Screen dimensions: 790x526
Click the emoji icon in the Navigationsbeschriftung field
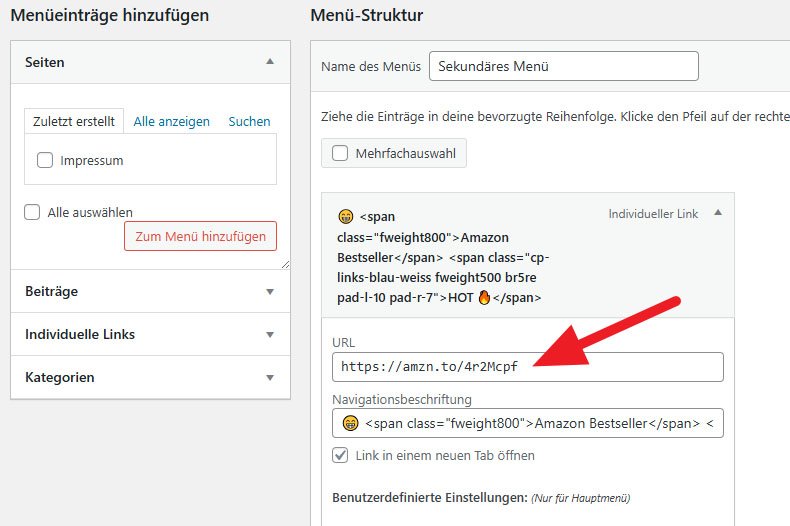tap(350, 424)
